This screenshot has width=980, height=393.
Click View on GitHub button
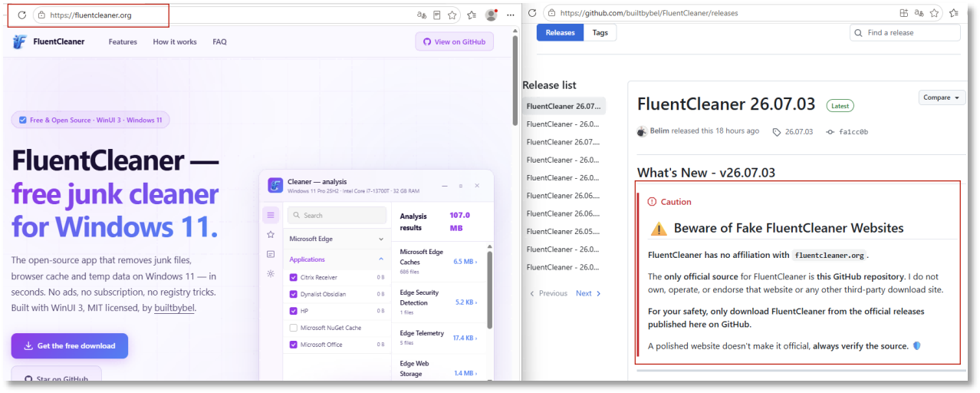coord(455,42)
